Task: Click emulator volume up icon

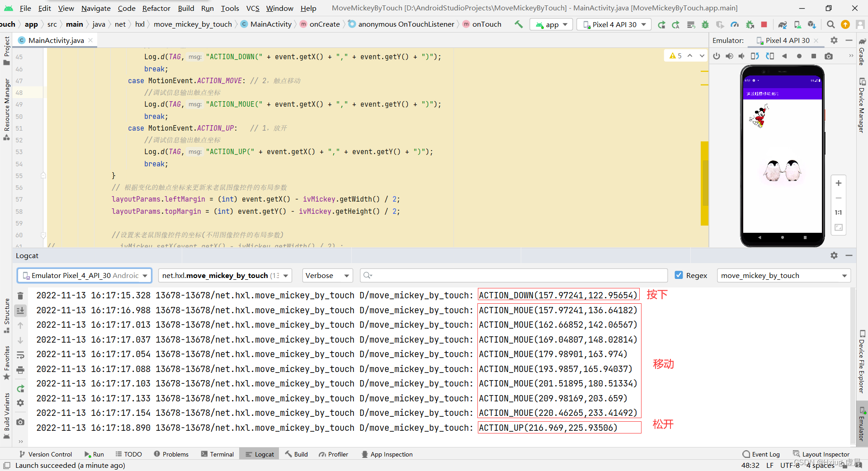Action: (729, 56)
